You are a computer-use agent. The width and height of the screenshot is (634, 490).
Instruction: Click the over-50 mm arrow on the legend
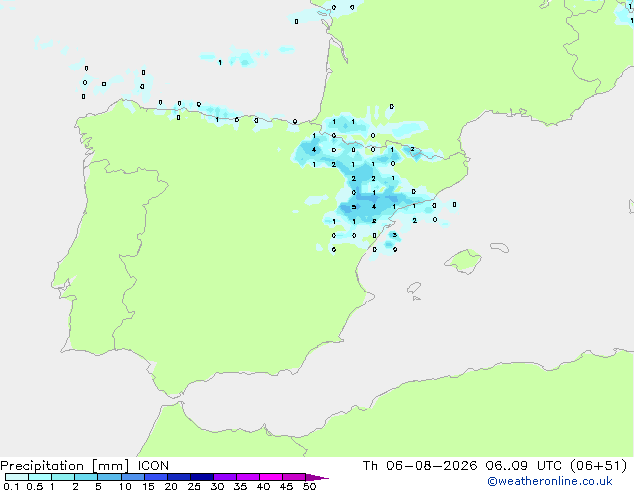[317, 477]
